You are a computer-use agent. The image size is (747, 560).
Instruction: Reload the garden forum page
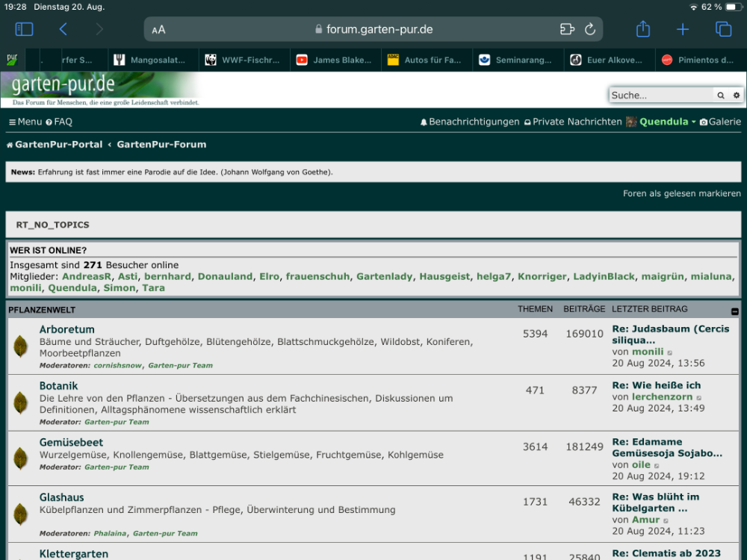[590, 29]
